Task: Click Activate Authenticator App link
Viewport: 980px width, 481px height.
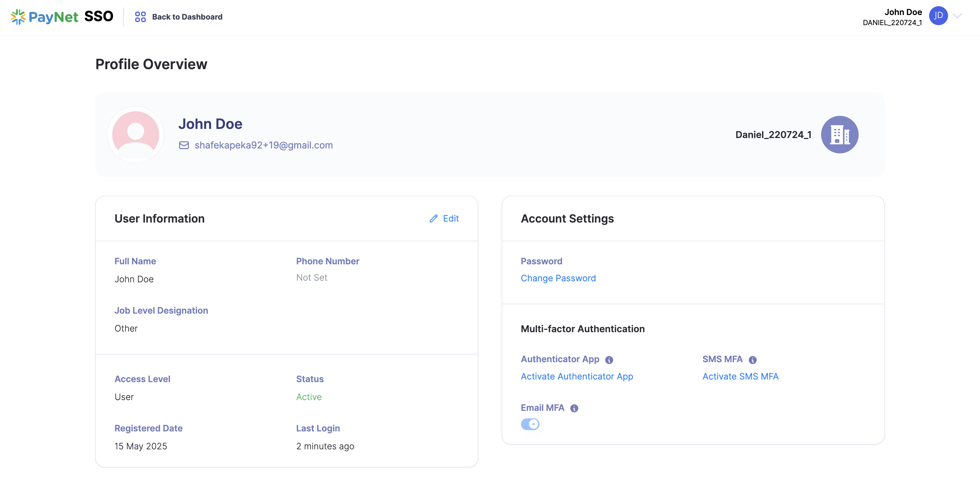Action: point(577,376)
